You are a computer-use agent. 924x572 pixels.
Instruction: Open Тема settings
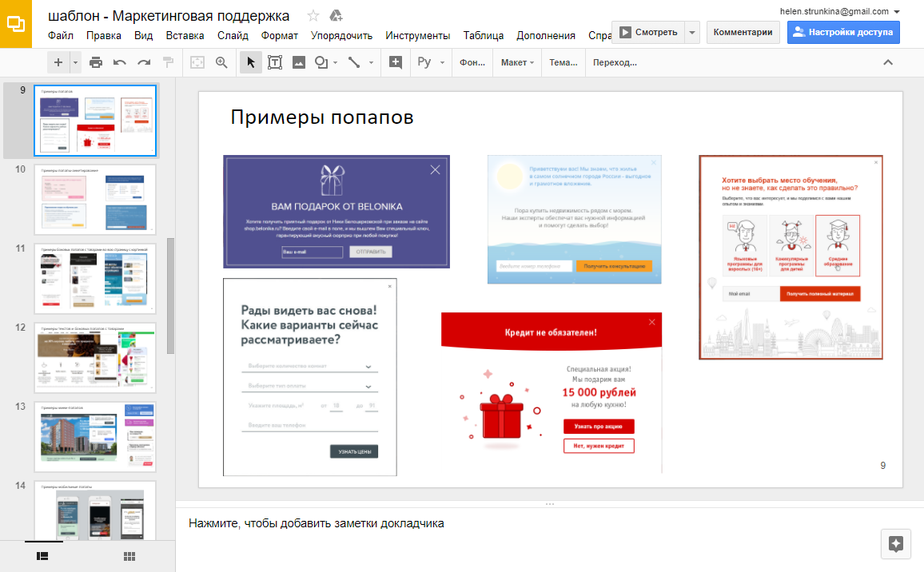(x=563, y=62)
